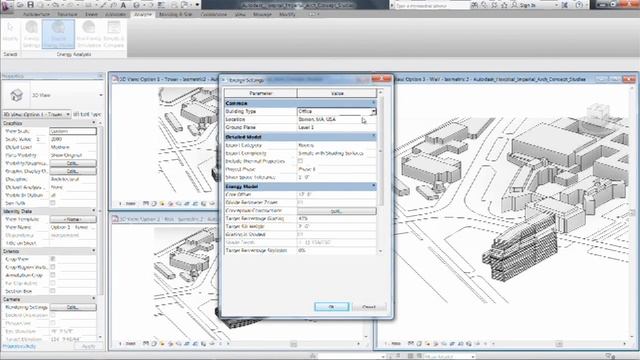Click Cancel in Energy Settings dialog
The height and width of the screenshot is (360, 640).
(x=369, y=307)
